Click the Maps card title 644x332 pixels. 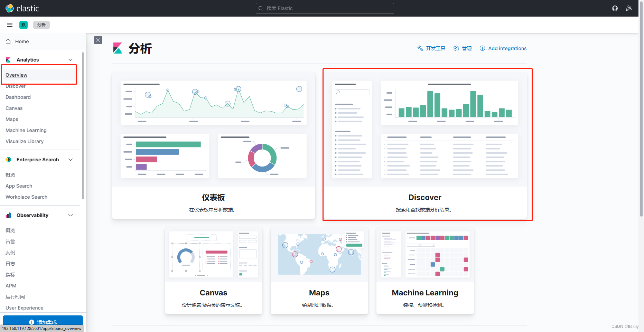click(x=319, y=293)
